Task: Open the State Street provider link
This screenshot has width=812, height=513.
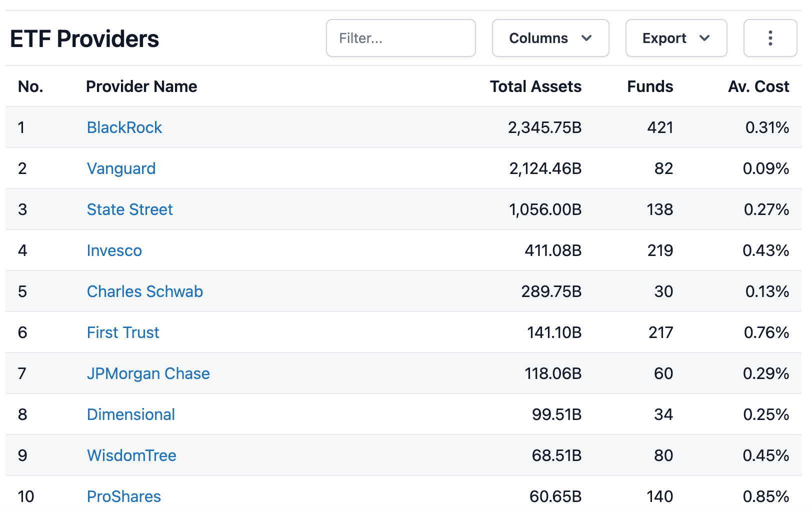Action: [x=129, y=209]
